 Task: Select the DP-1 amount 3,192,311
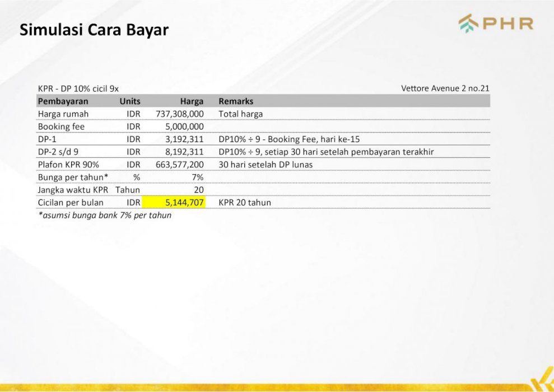pos(184,139)
